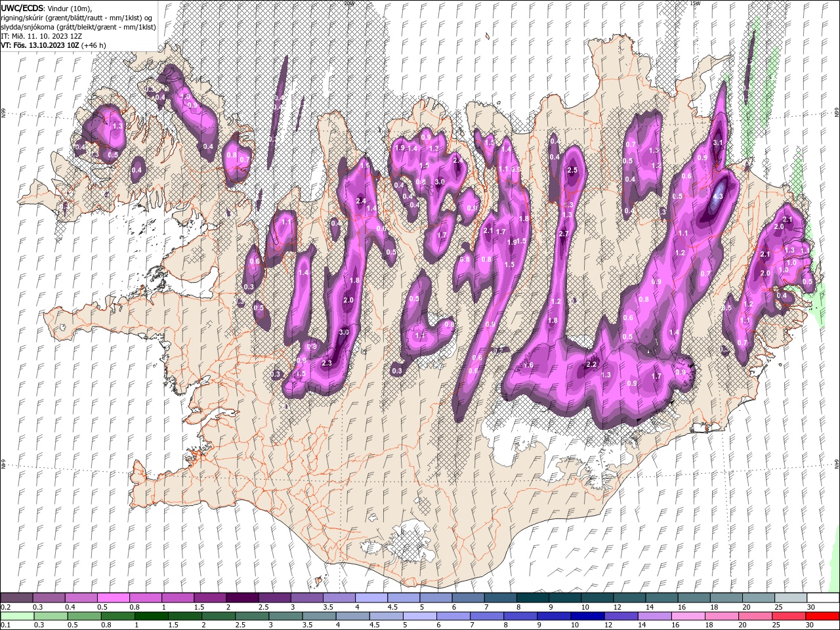Click the 3.1 precipitation value on the map
This screenshot has width=840, height=630.
(x=717, y=142)
